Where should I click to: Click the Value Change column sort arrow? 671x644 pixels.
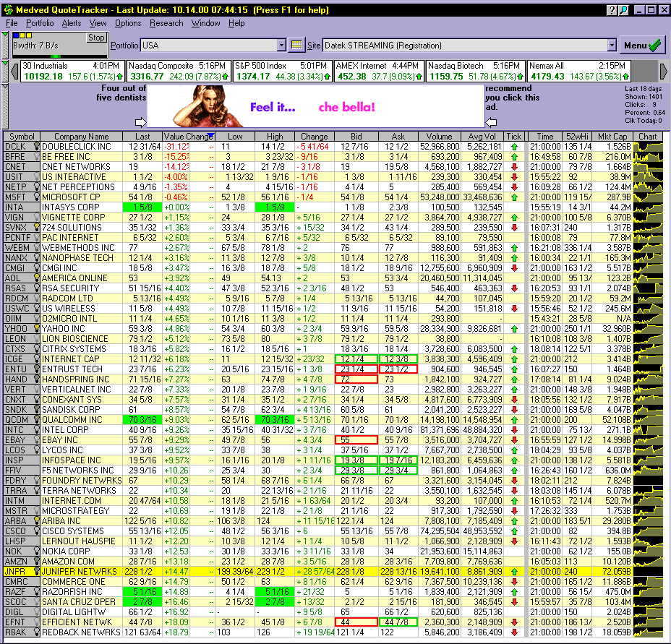211,137
